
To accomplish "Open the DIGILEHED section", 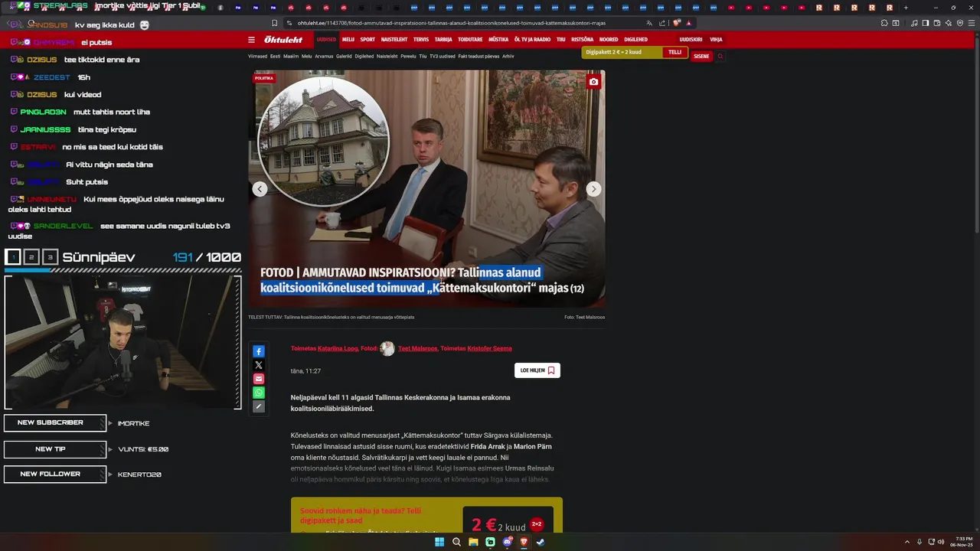I will point(635,39).
